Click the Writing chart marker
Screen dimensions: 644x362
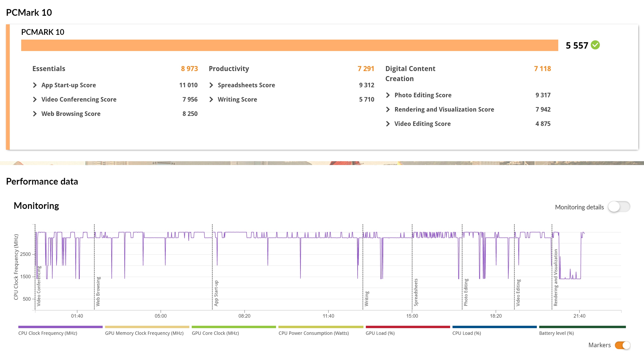[x=367, y=299]
